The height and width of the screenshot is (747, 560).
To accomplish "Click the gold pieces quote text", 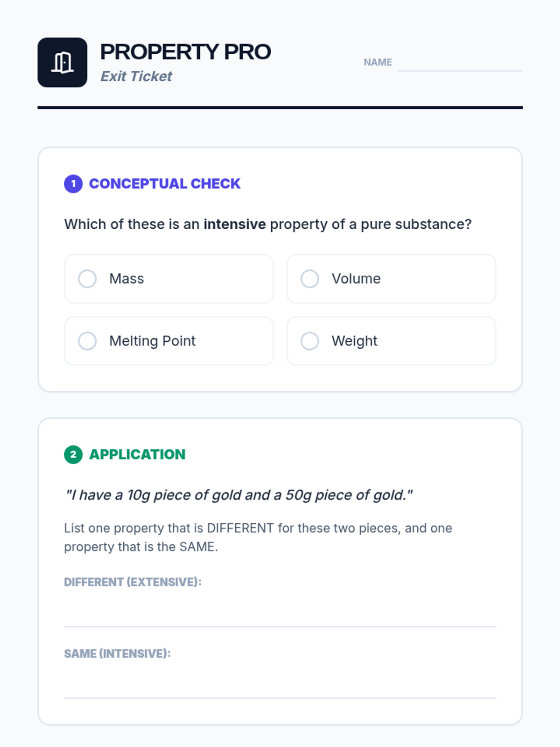I will click(239, 495).
